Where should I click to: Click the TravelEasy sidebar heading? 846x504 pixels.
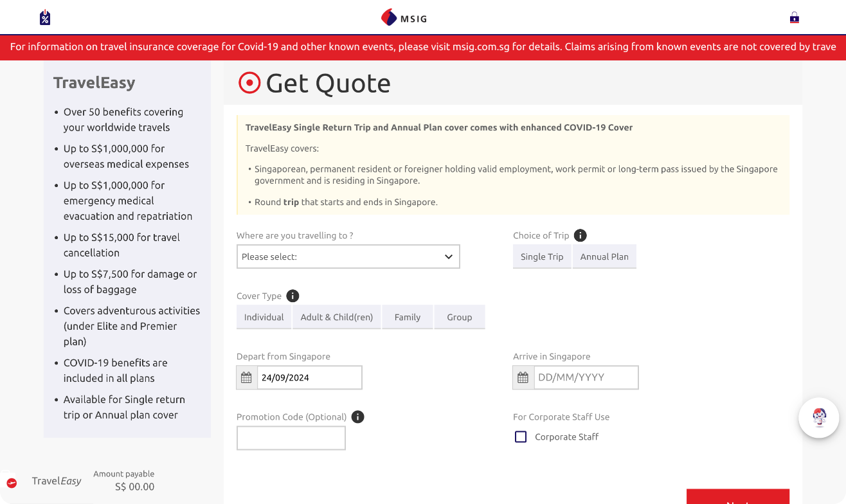(x=94, y=82)
